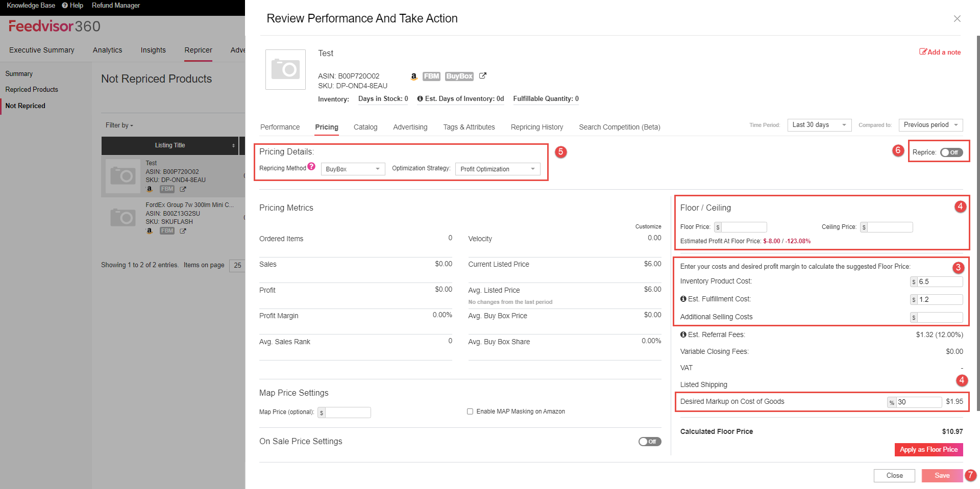980x489 pixels.
Task: Click FBM badge in Test listing row
Action: 167,189
